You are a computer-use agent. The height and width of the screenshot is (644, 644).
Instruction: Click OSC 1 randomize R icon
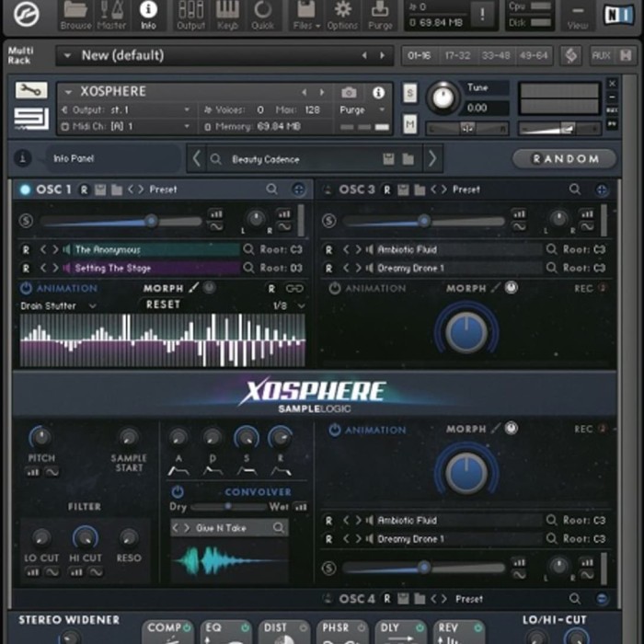click(x=85, y=190)
